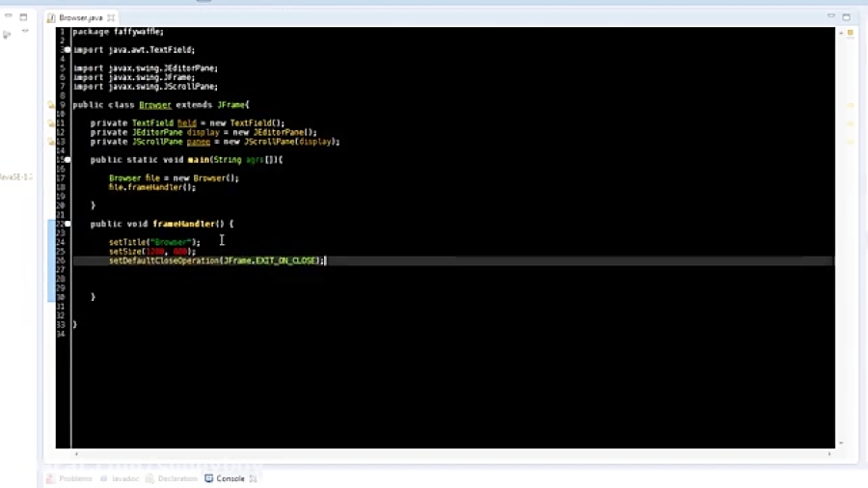868x488 pixels.
Task: Click third yellow overview ruler annotation marker
Action: (851, 142)
